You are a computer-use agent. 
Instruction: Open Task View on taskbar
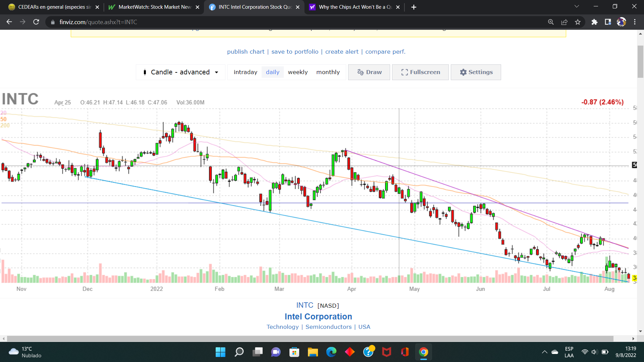(258, 352)
